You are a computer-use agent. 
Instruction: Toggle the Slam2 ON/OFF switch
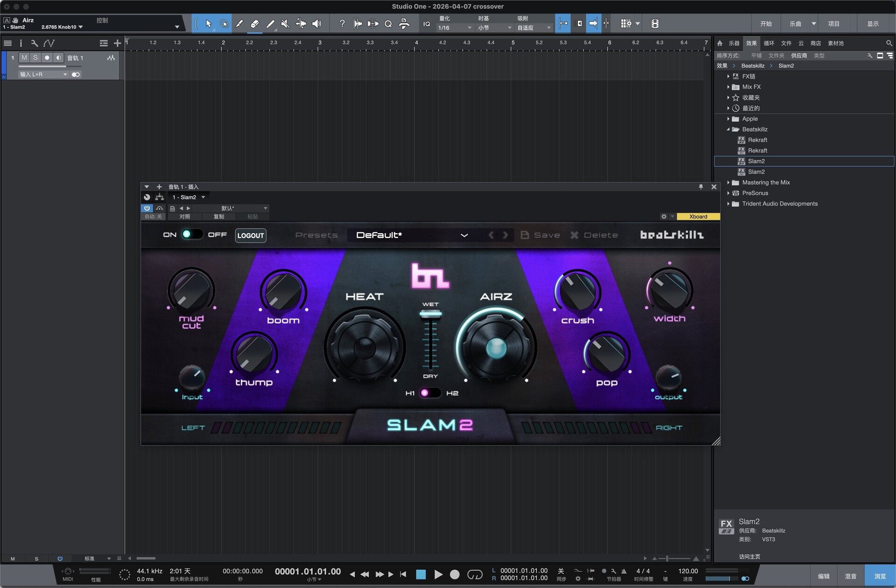click(x=192, y=234)
